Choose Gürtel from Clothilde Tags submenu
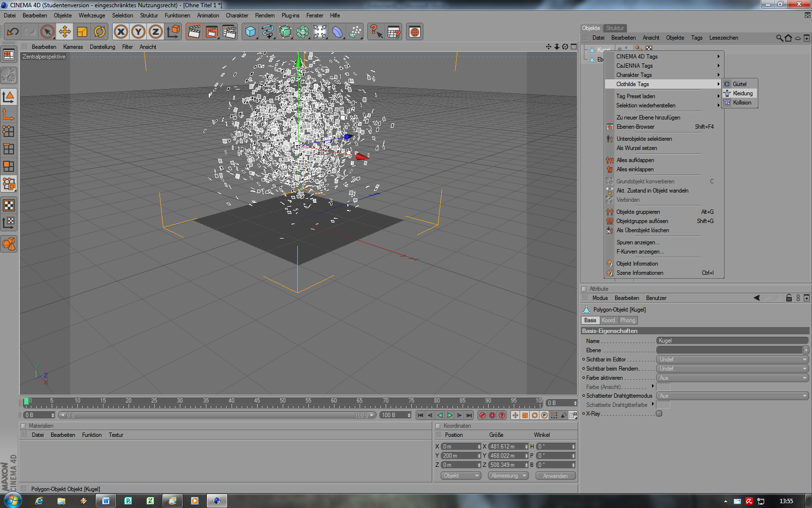 [x=740, y=84]
